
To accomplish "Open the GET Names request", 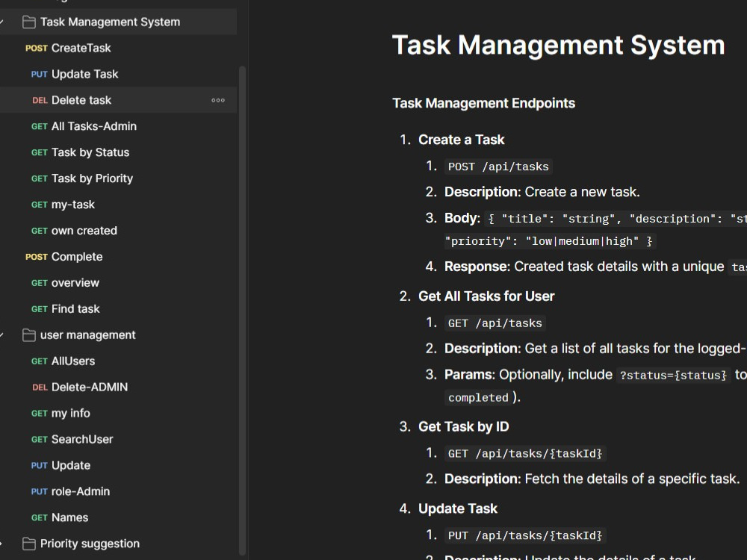I will click(118, 517).
